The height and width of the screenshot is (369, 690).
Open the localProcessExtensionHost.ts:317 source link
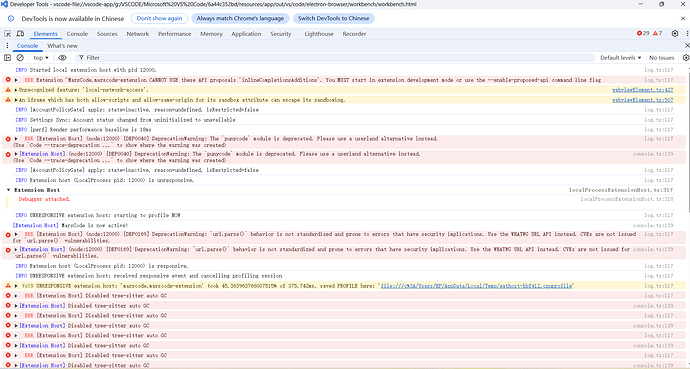pos(621,190)
